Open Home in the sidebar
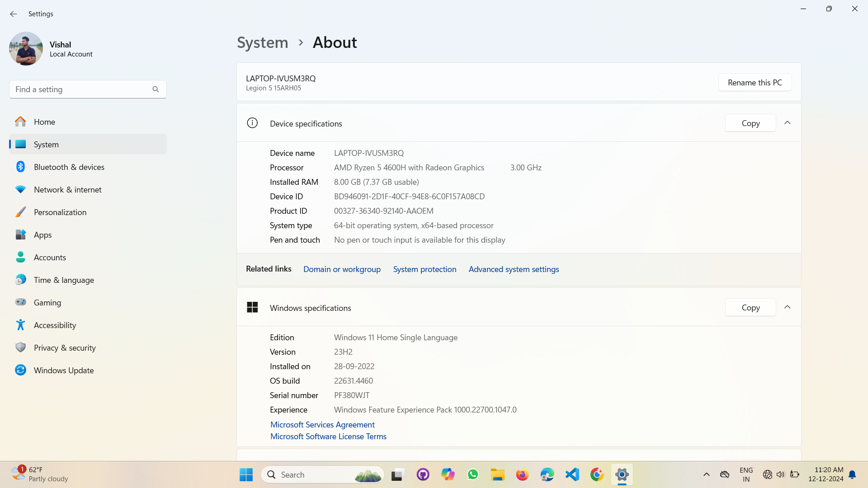Image resolution: width=868 pixels, height=488 pixels. [x=88, y=122]
